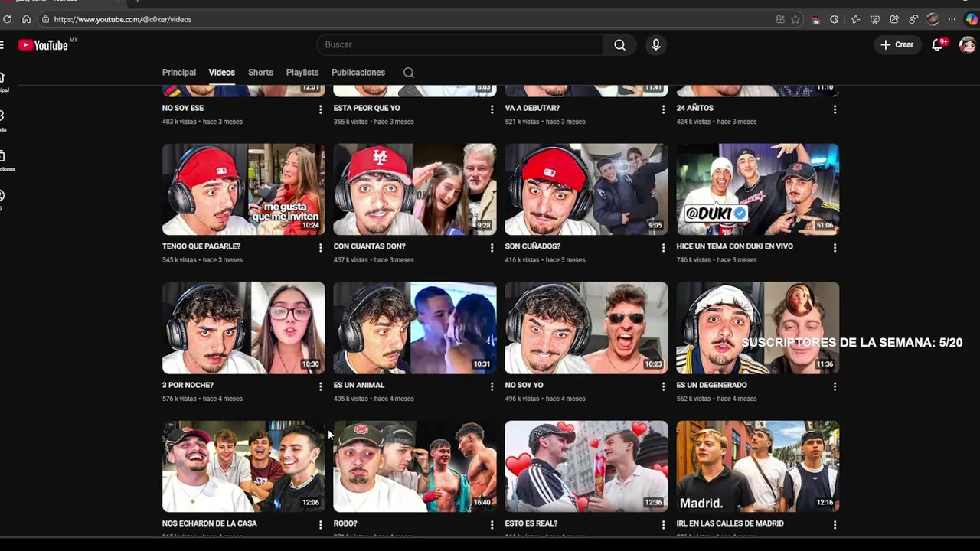Switch to the Shorts tab

(260, 73)
